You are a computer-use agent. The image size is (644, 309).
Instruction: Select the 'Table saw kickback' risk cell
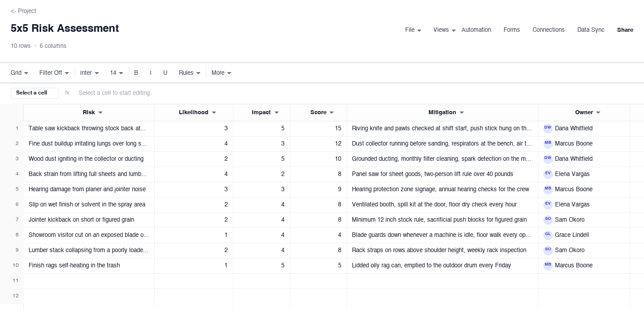(89, 129)
